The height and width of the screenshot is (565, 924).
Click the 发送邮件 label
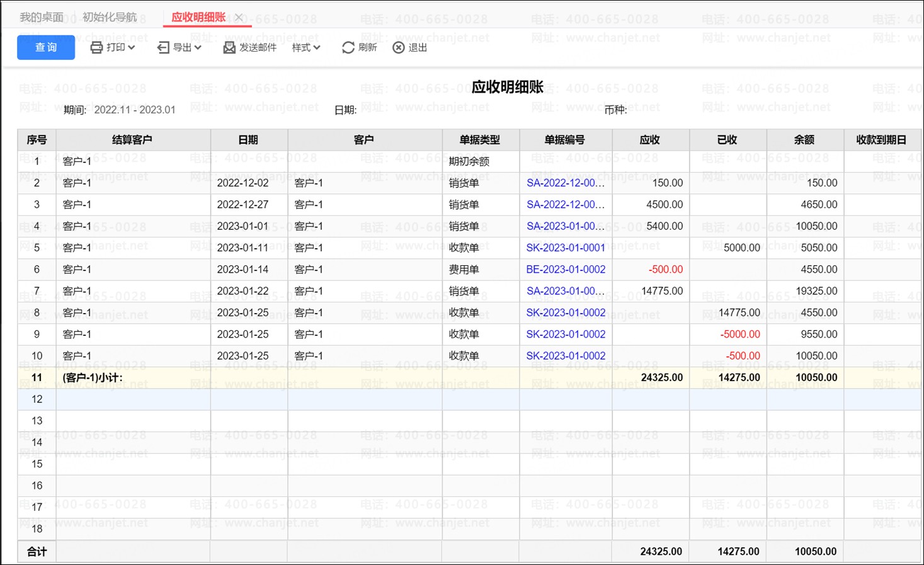click(x=258, y=47)
